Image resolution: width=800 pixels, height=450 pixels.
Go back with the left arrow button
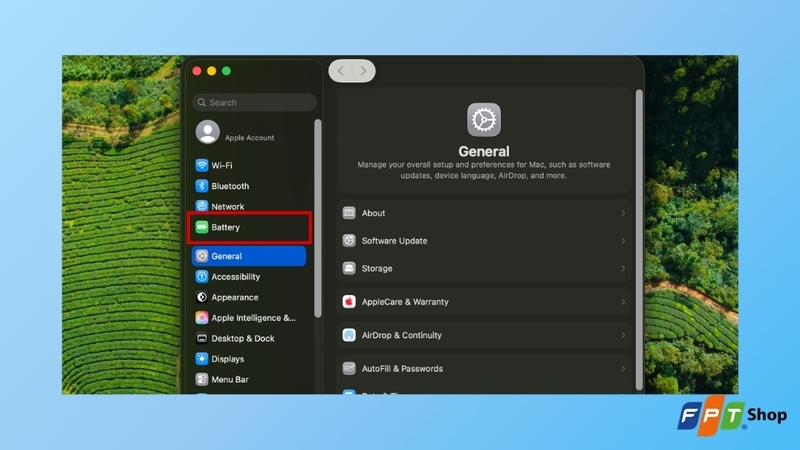point(341,71)
